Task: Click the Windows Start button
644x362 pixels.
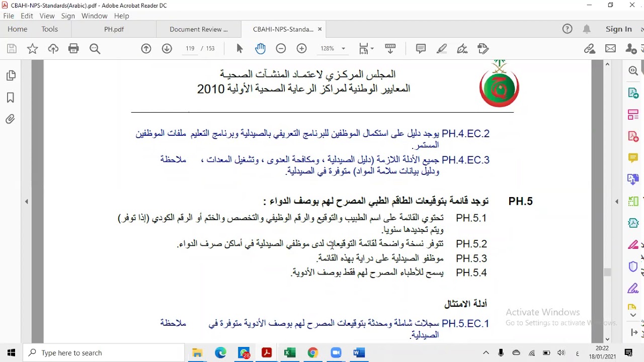Action: 12,353
